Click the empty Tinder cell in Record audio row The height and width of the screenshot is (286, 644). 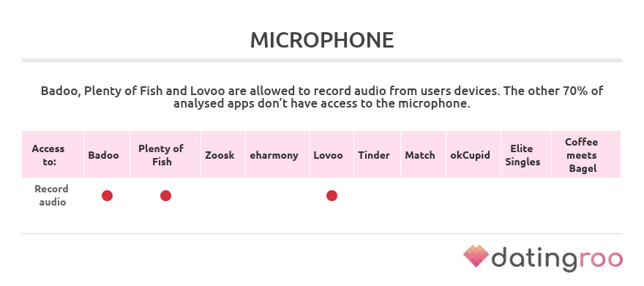pyautogui.click(x=377, y=196)
